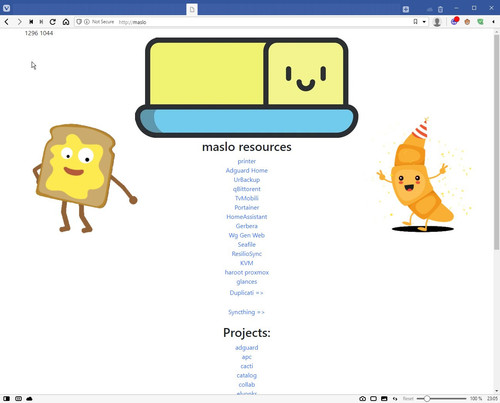Adjust the page zoom slider handle
Image resolution: width=500 pixels, height=403 pixels.
[x=427, y=398]
